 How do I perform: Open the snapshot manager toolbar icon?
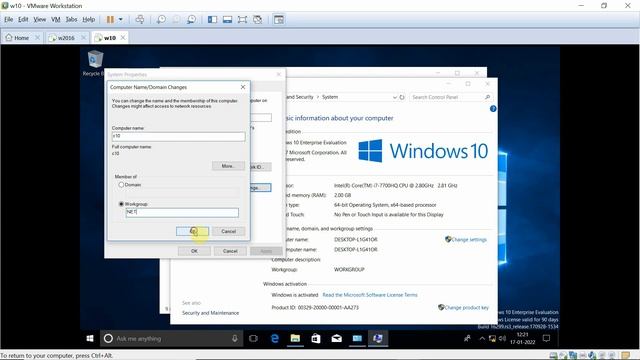[191, 19]
